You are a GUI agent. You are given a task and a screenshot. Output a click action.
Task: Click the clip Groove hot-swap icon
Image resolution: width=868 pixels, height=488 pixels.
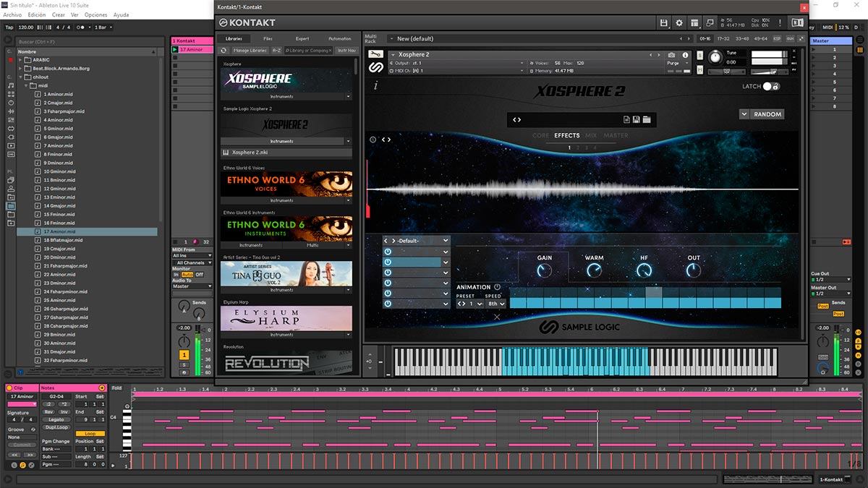pyautogui.click(x=33, y=429)
